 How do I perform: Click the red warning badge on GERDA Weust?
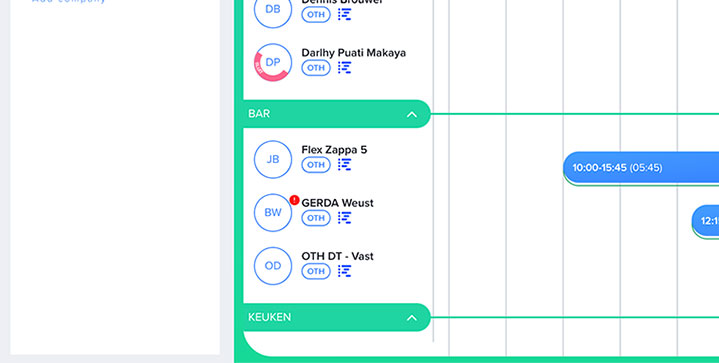[x=294, y=200]
